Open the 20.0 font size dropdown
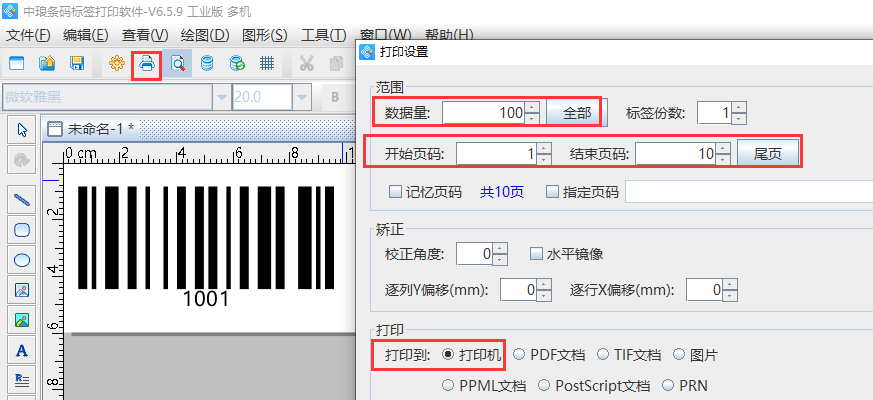873x400 pixels. [x=302, y=97]
